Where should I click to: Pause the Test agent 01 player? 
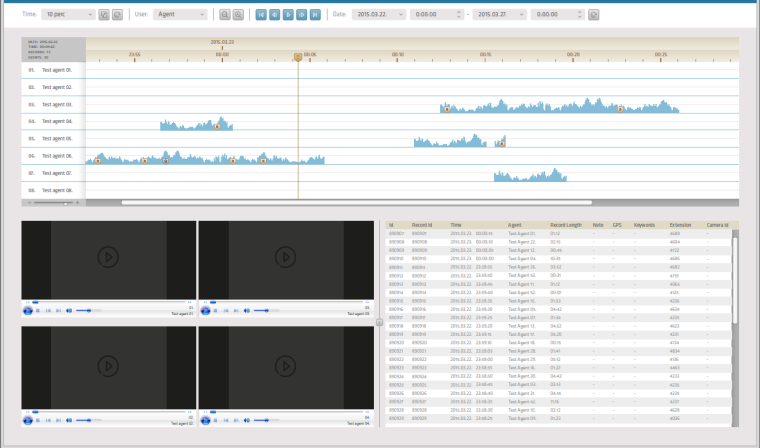pyautogui.click(x=38, y=311)
